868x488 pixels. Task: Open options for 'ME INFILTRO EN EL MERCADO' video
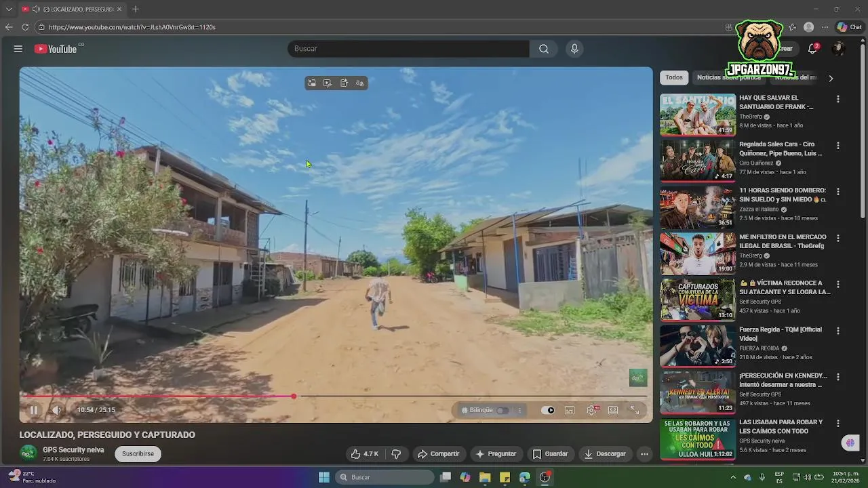837,238
